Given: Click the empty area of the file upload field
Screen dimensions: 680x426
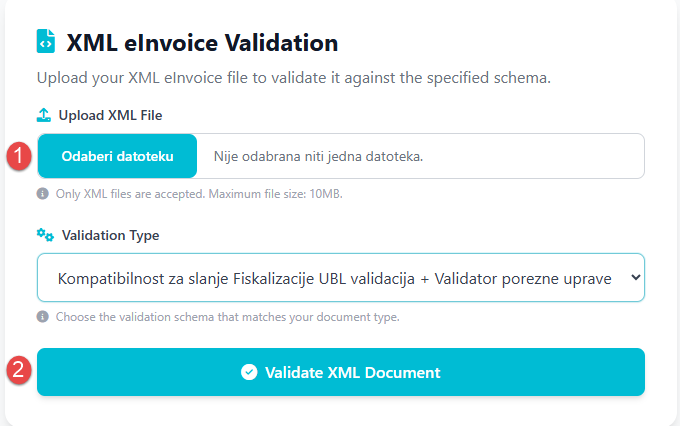Looking at the screenshot, I should coord(540,157).
